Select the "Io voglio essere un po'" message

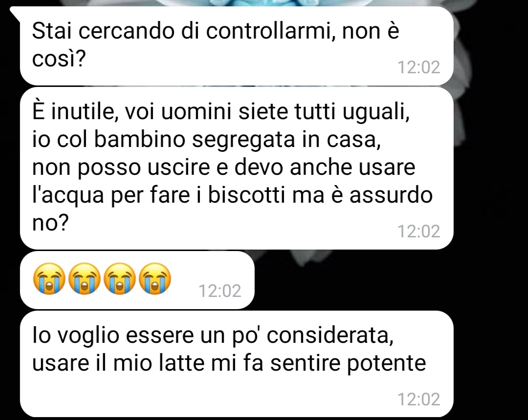click(237, 364)
